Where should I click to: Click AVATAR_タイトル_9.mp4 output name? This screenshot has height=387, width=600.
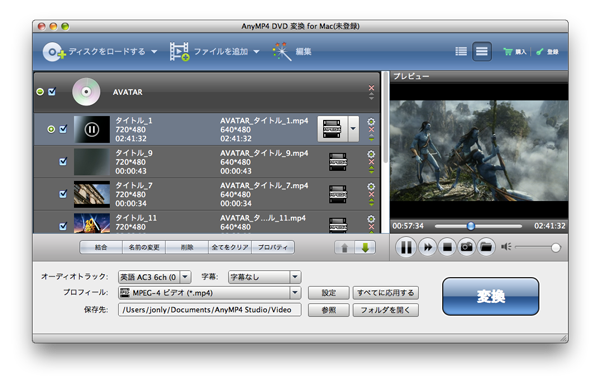pyautogui.click(x=264, y=153)
